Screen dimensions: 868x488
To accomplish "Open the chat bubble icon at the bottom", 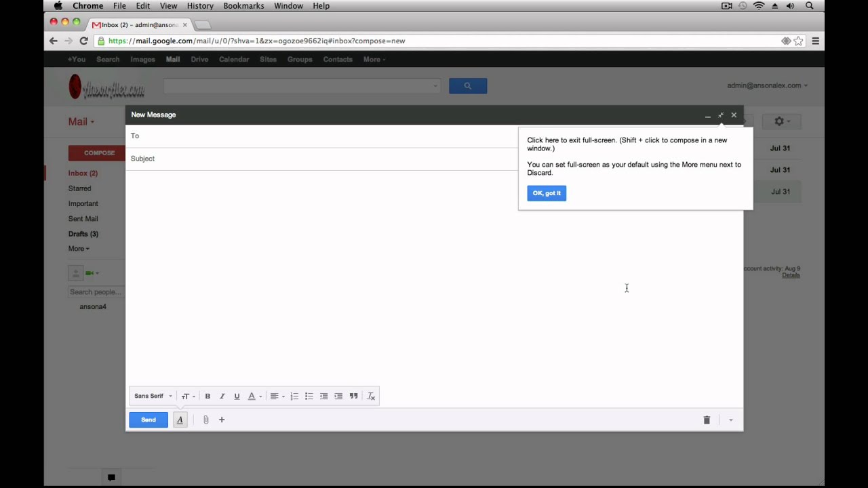I will click(x=111, y=477).
